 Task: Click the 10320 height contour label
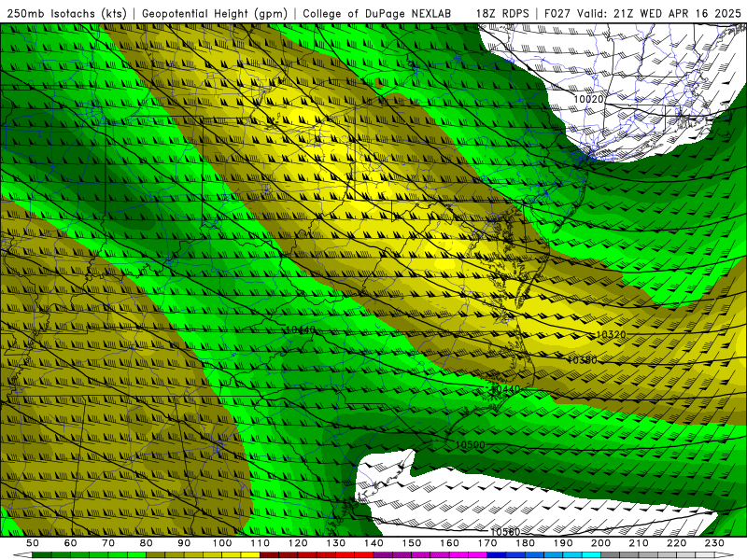click(x=611, y=334)
